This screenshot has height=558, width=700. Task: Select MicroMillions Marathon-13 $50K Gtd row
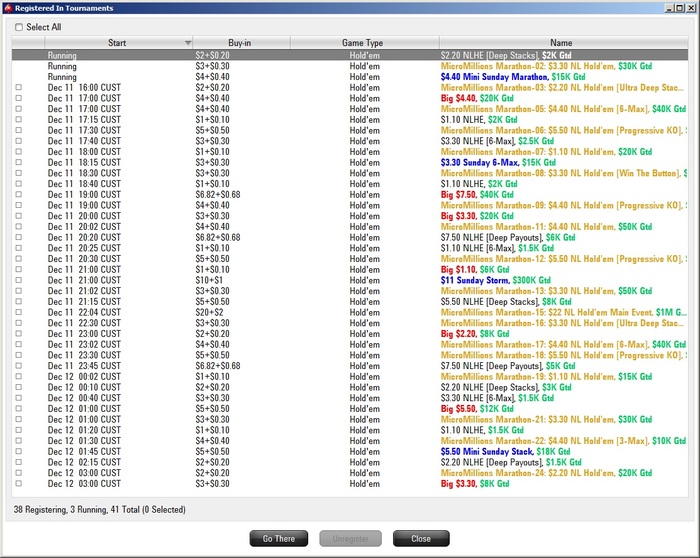pos(350,291)
